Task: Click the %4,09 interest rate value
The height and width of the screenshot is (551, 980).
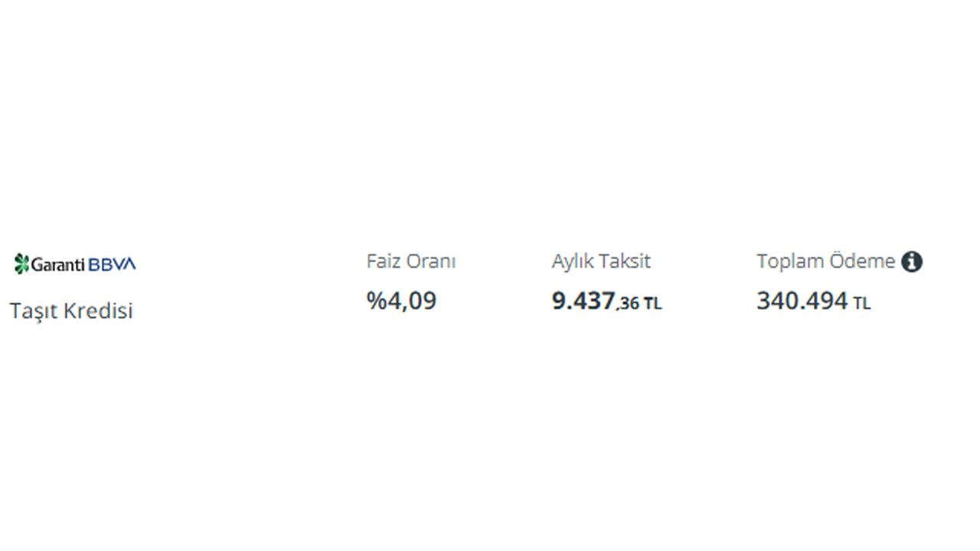Action: pos(401,301)
